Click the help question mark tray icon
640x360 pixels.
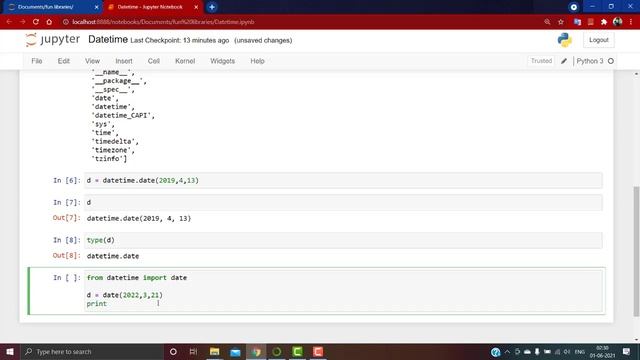point(496,352)
